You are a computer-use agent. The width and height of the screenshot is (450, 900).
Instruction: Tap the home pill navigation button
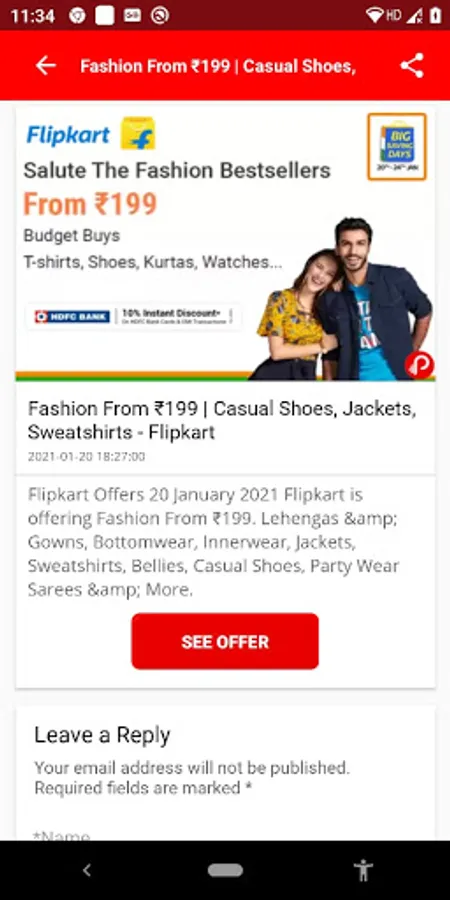(x=225, y=871)
